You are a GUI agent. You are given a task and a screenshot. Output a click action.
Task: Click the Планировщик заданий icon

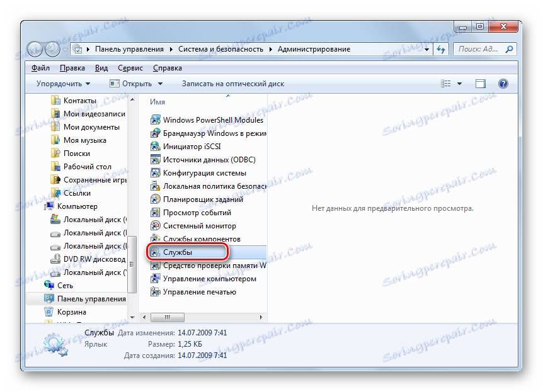click(x=155, y=199)
